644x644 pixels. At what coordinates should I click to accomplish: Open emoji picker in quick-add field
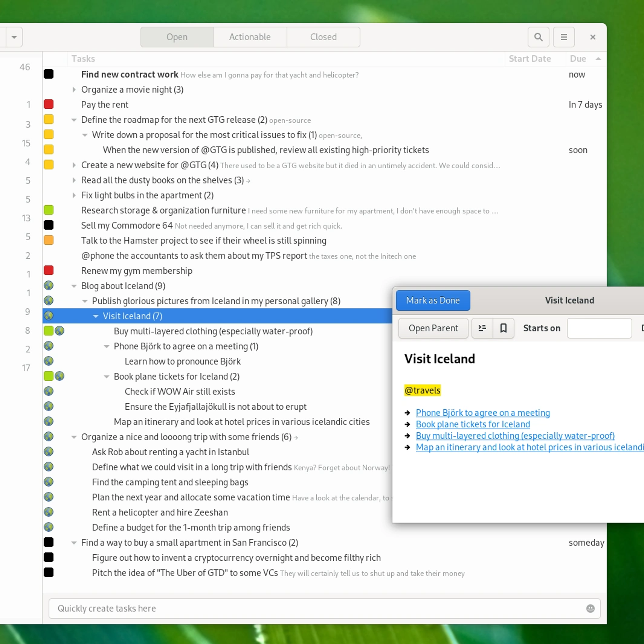tap(590, 608)
